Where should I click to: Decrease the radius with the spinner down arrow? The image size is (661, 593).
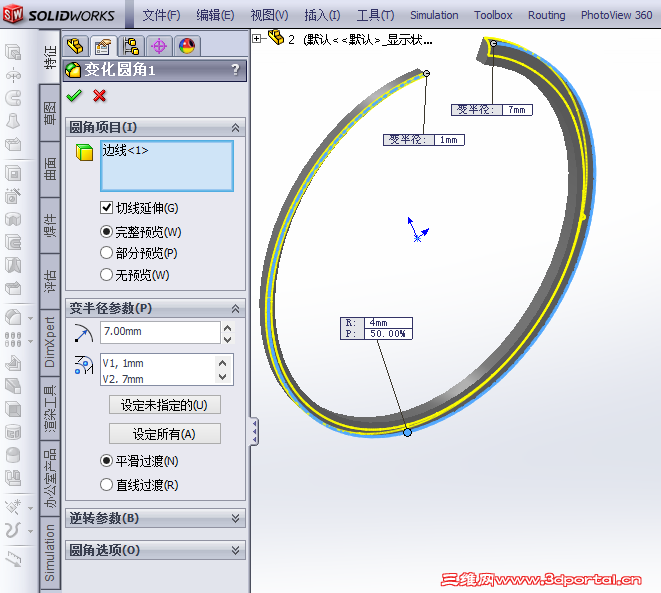(x=228, y=339)
